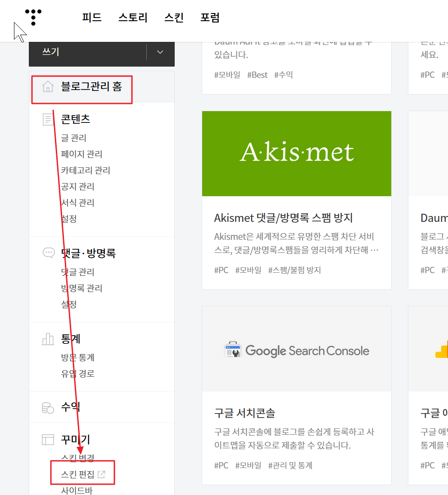Open 댓글 관리

click(x=78, y=272)
